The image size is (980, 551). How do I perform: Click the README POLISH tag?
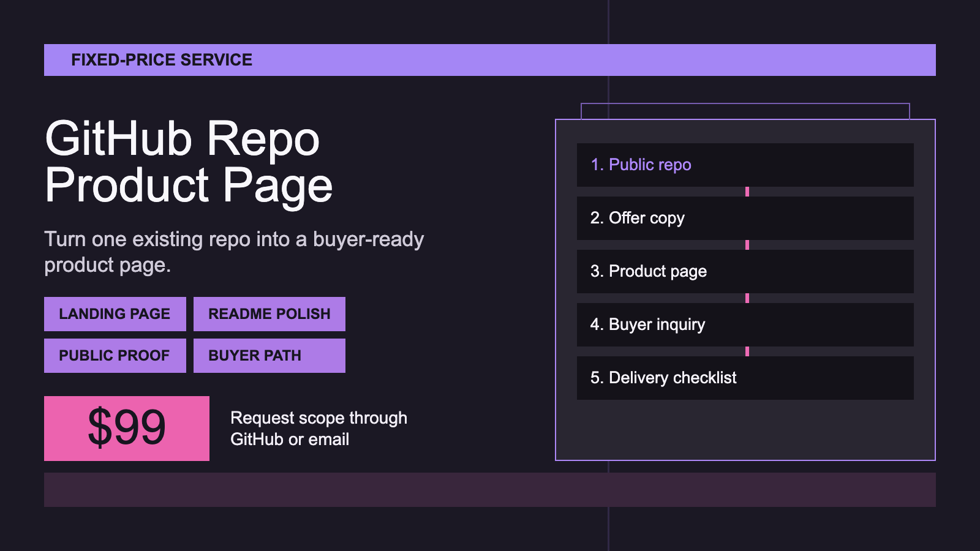click(269, 314)
